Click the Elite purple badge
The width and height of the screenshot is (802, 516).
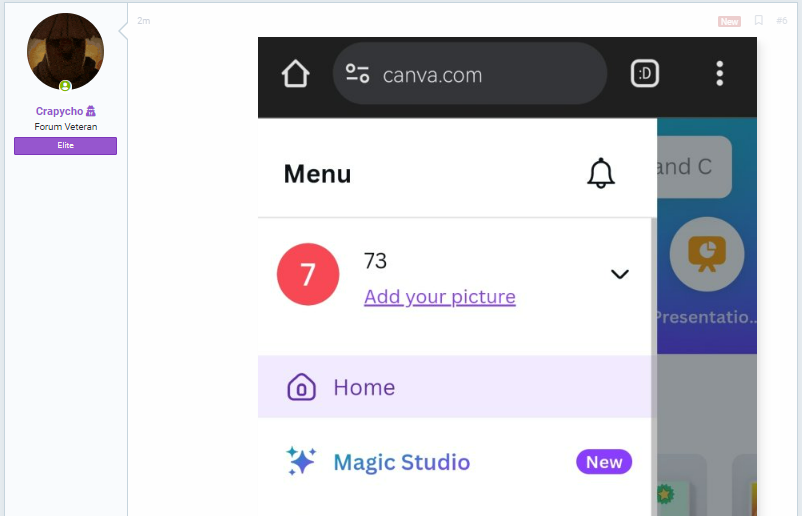[65, 146]
